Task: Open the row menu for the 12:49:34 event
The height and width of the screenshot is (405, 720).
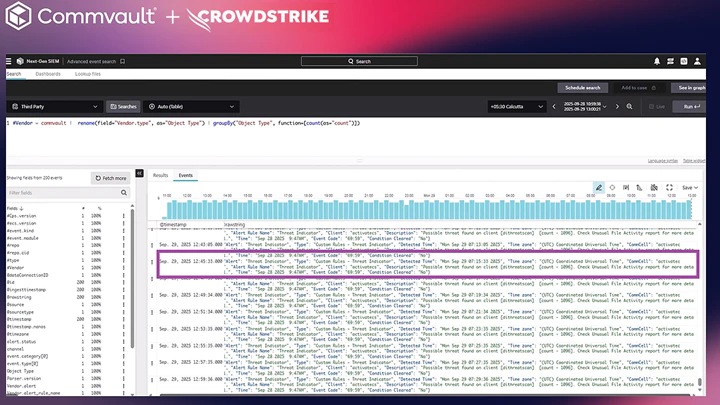Action: (x=152, y=296)
